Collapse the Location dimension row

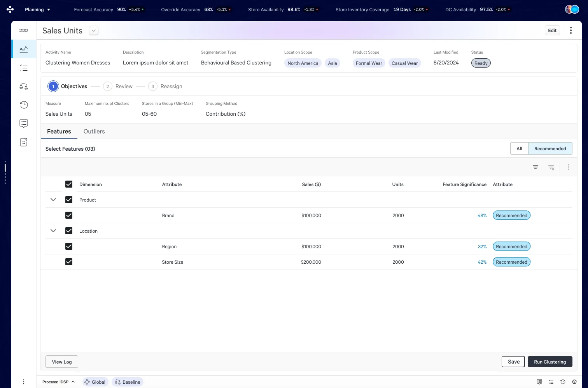pos(53,231)
